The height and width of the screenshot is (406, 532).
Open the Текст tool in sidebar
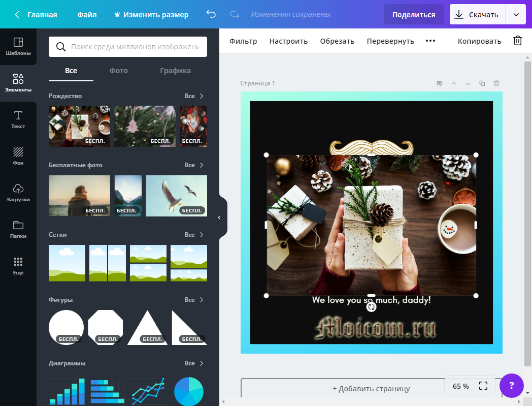(18, 119)
